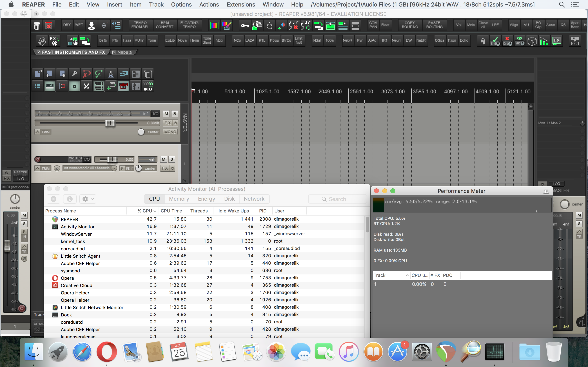Toggle the magnet snap icon

[62, 86]
